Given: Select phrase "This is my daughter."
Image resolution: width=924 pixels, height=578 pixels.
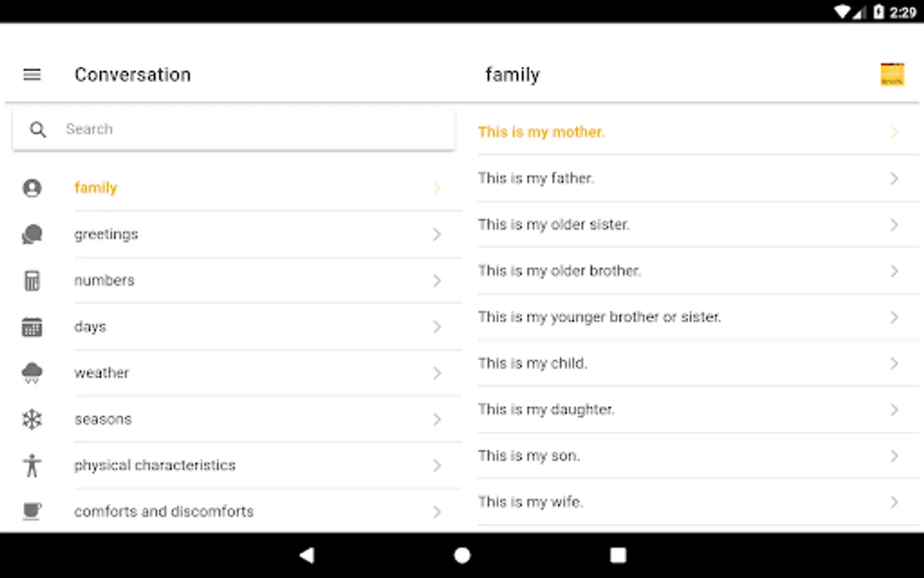Looking at the screenshot, I should 546,410.
